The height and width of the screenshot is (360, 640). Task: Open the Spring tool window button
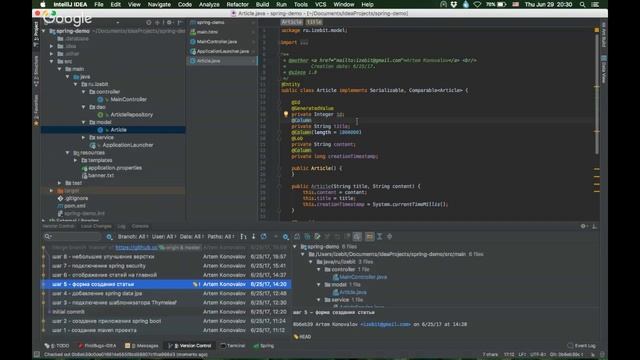click(264, 346)
